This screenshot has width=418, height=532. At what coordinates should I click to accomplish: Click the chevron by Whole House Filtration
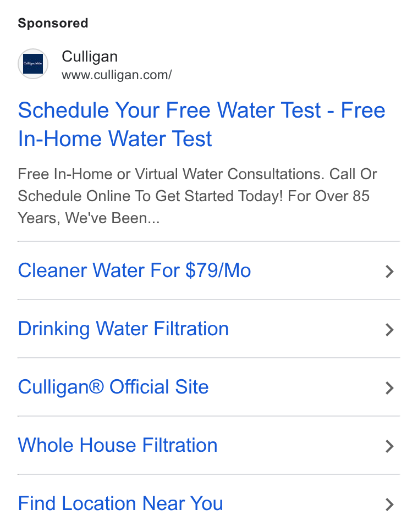pyautogui.click(x=389, y=446)
